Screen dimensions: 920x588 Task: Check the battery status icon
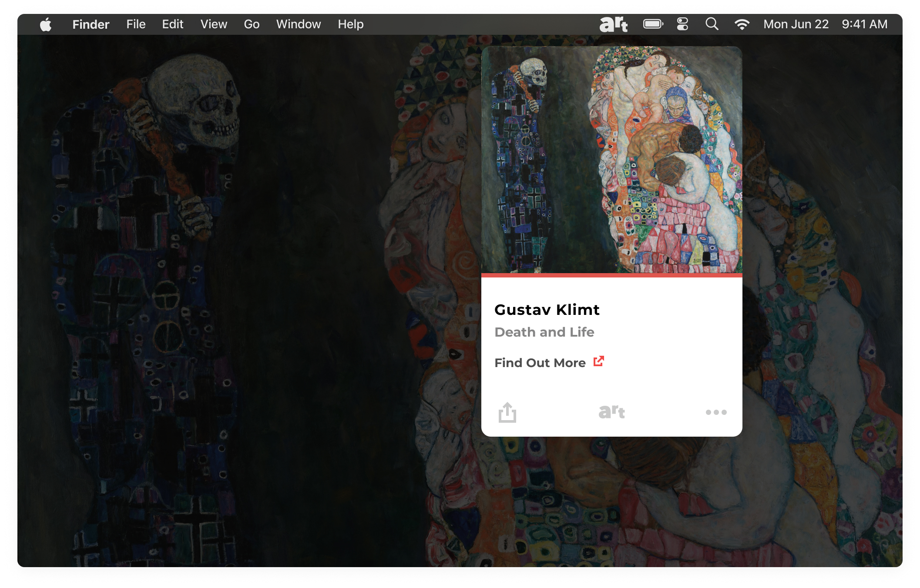coord(653,24)
